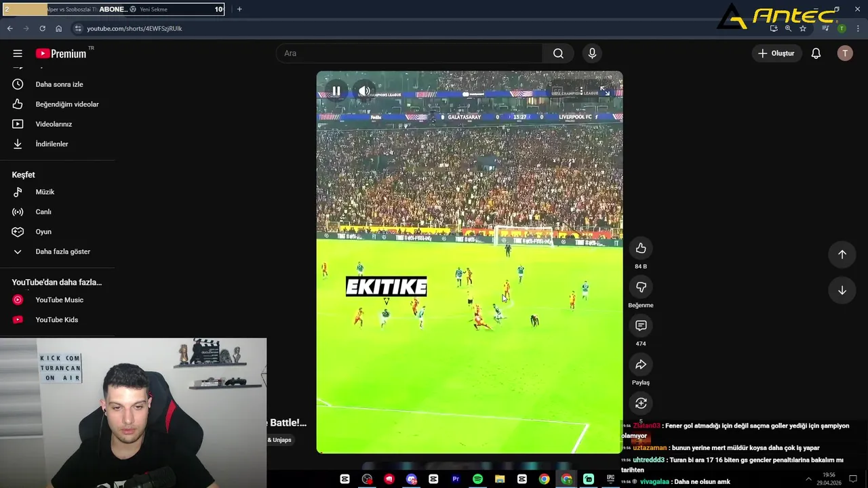Open the YouTube notifications bell

(x=816, y=54)
